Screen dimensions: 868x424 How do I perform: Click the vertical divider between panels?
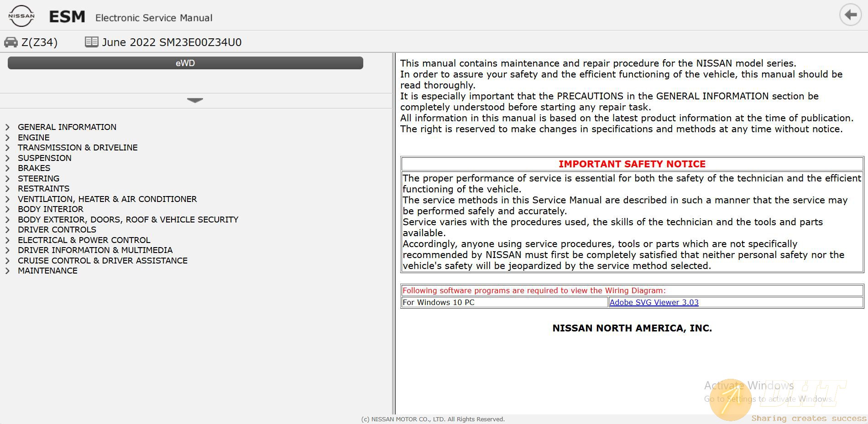coord(394,233)
